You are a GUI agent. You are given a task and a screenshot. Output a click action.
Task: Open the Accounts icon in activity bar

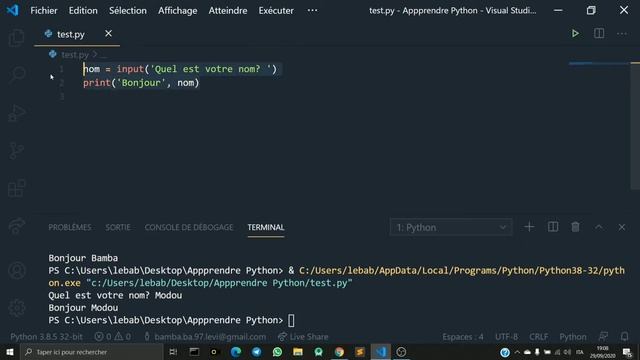(x=17, y=271)
